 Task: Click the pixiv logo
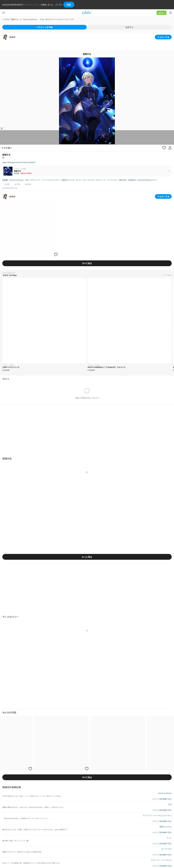coord(87,13)
